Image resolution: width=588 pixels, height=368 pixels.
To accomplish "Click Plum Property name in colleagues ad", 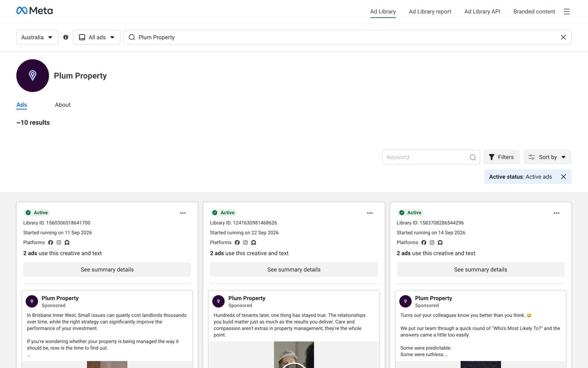I will pos(433,298).
